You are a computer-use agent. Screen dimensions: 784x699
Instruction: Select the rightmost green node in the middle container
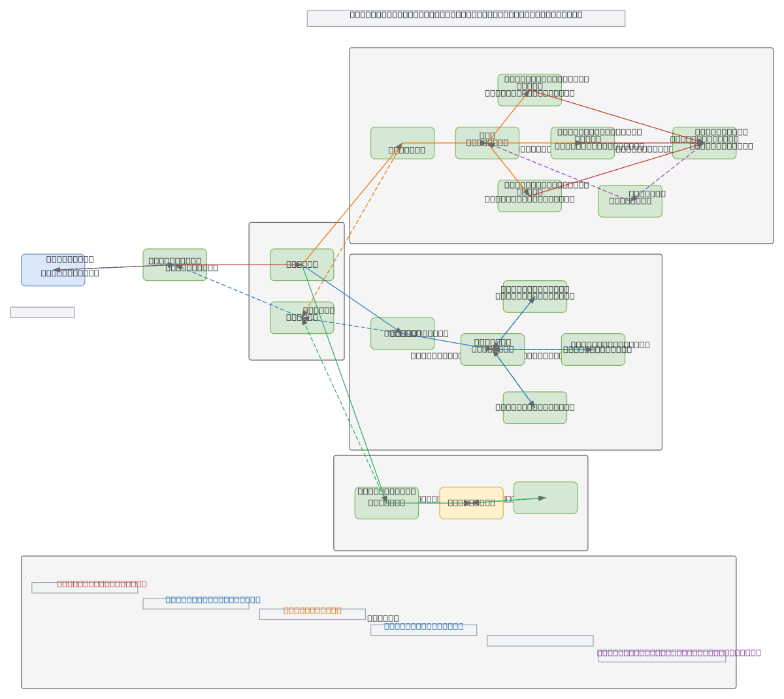[x=593, y=349]
